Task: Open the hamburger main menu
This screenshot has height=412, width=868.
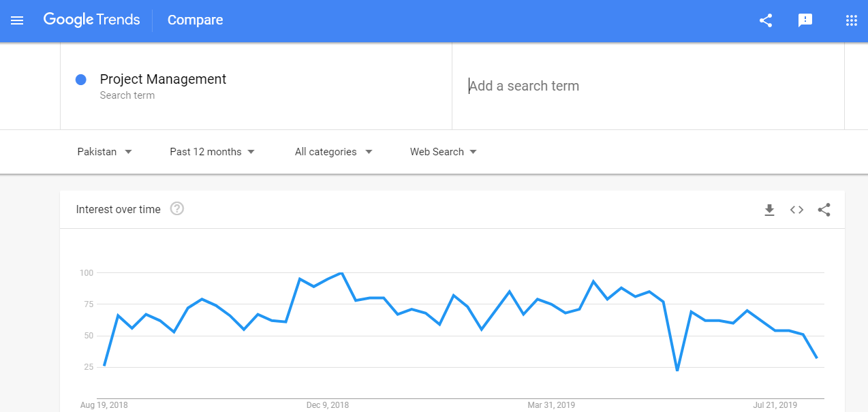Action: click(x=17, y=20)
